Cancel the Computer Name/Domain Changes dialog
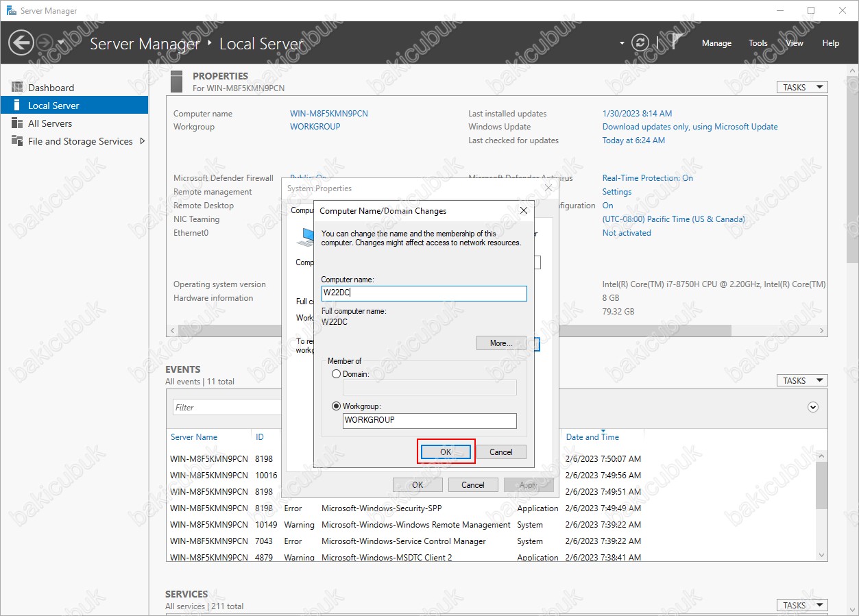The height and width of the screenshot is (616, 859). (501, 452)
